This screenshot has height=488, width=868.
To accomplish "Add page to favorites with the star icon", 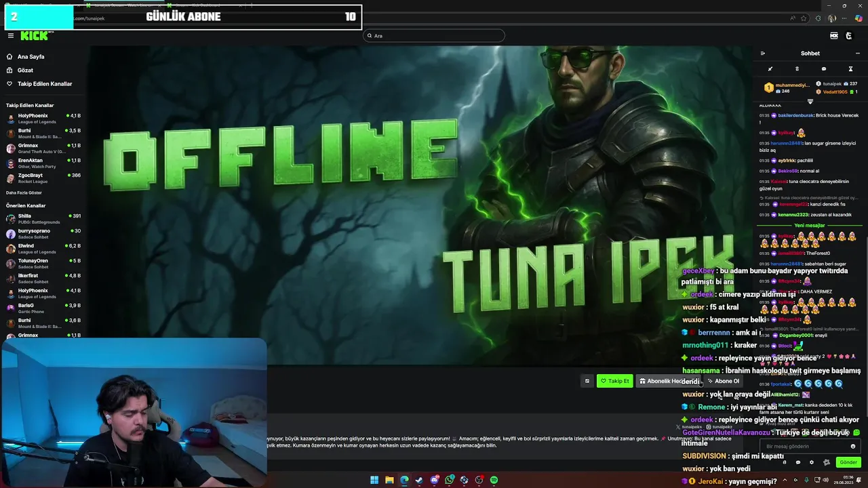I will click(x=804, y=18).
